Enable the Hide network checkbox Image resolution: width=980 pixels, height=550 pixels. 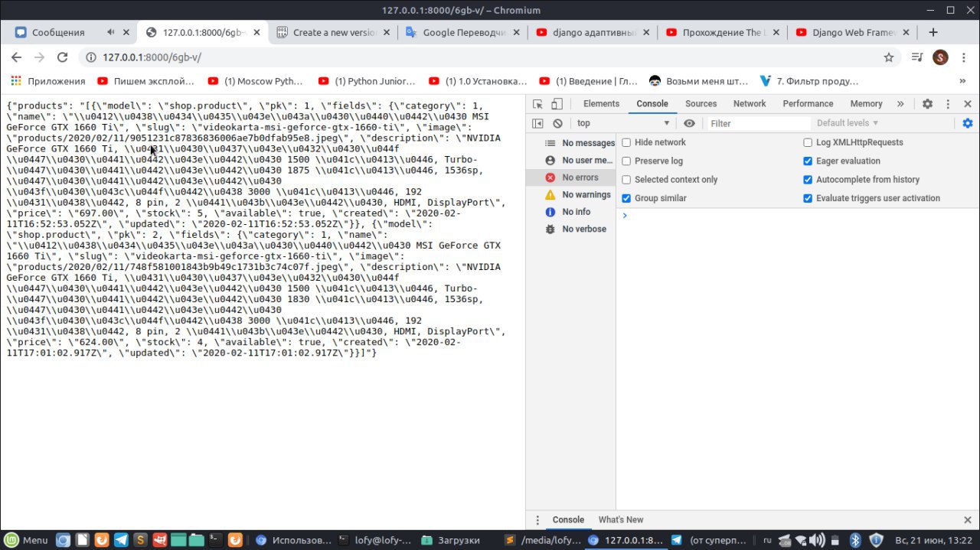pos(626,142)
